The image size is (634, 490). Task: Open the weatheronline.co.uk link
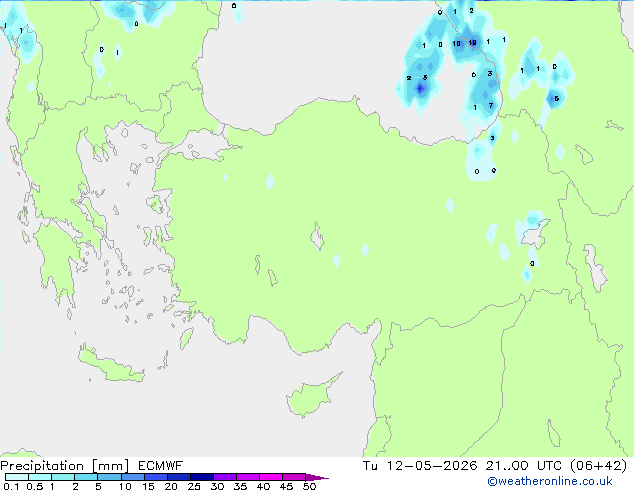click(x=550, y=481)
